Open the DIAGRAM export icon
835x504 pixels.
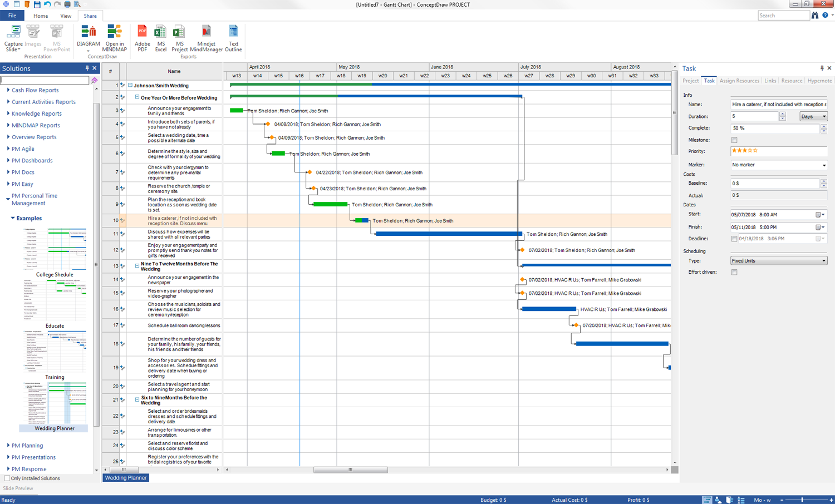[88, 33]
